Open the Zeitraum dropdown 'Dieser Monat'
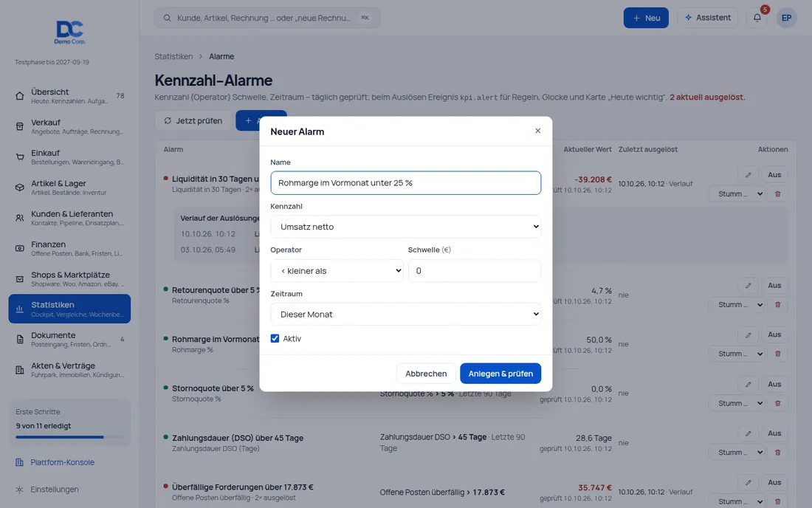This screenshot has width=812, height=508. tap(405, 315)
